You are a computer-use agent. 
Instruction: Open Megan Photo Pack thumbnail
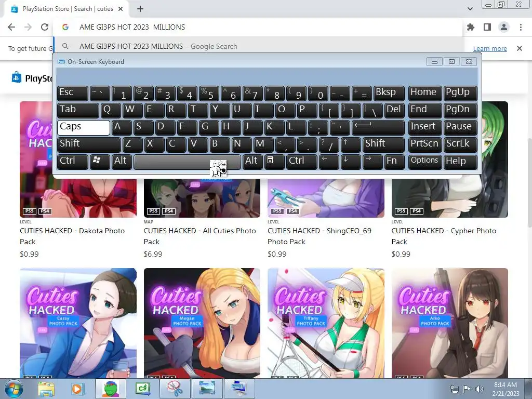tap(202, 323)
